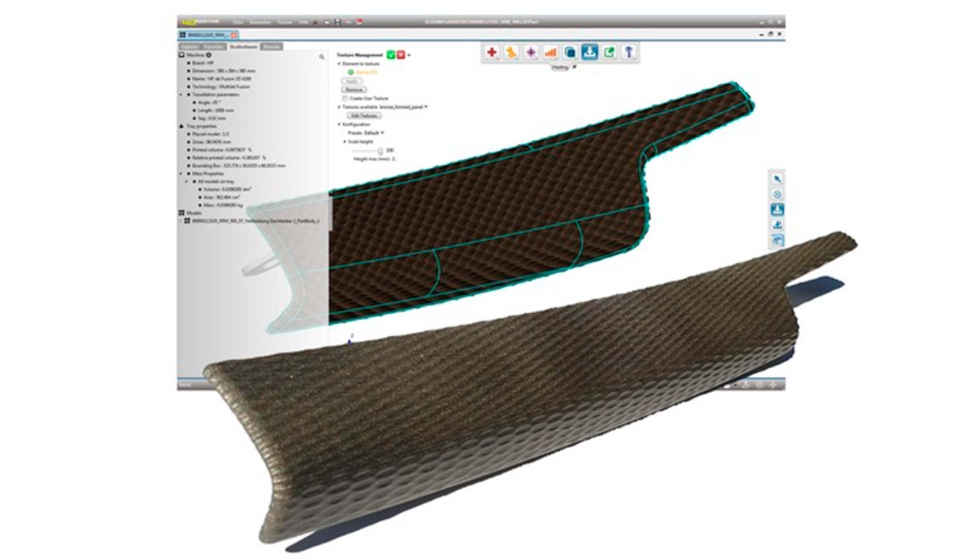Click the Remove button
The width and height of the screenshot is (980, 560).
[354, 90]
